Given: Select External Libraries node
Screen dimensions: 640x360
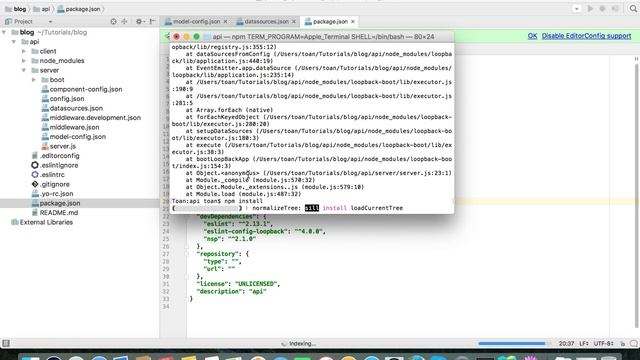Looking at the screenshot, I should click(x=46, y=222).
